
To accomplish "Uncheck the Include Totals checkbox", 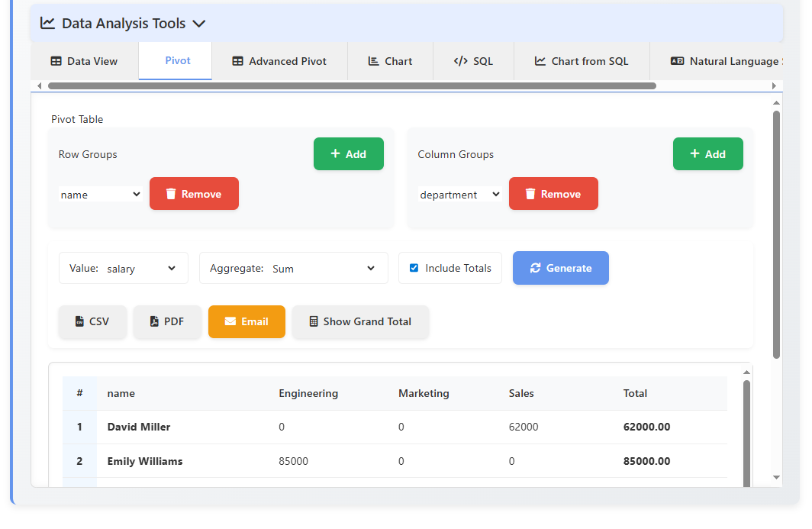I will pyautogui.click(x=413, y=267).
